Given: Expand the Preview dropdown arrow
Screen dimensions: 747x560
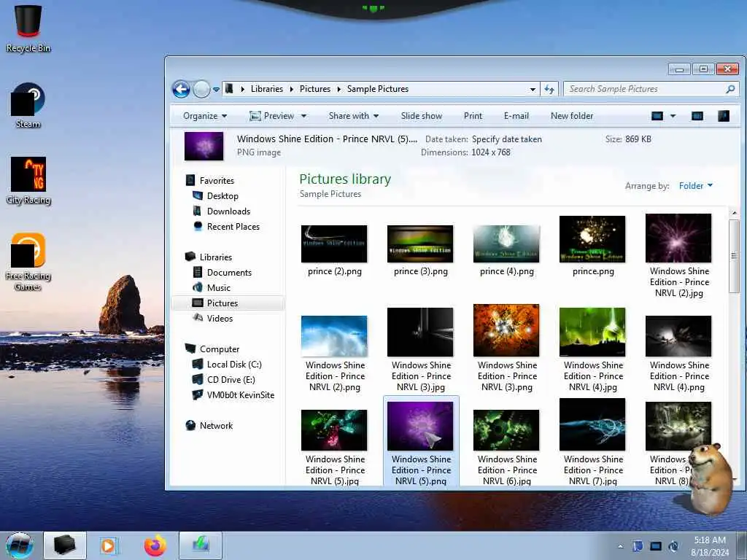Looking at the screenshot, I should tap(303, 116).
